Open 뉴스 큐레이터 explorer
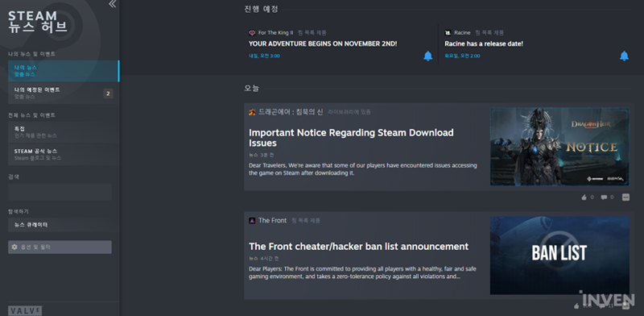 point(64,225)
